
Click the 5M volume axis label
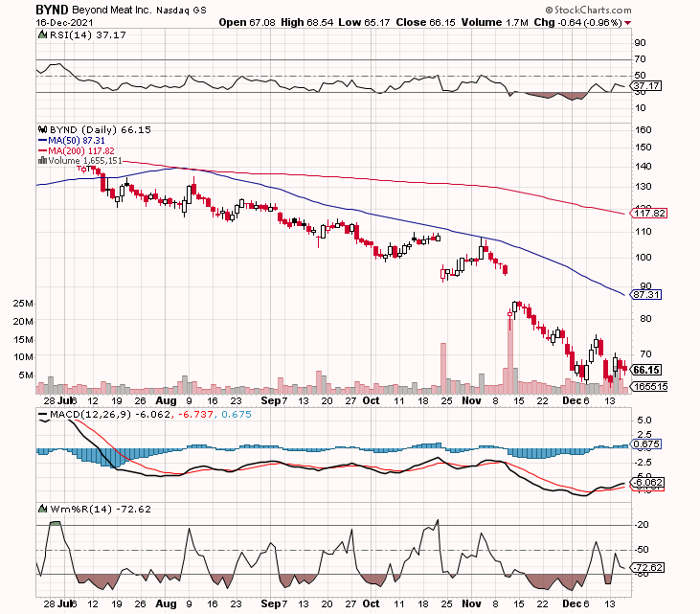[x=26, y=375]
